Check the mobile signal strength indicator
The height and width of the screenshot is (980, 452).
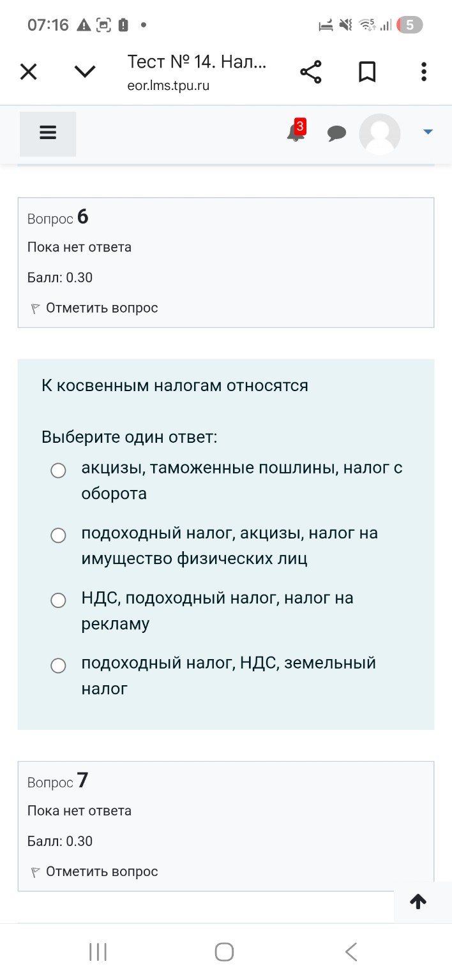pyautogui.click(x=386, y=25)
